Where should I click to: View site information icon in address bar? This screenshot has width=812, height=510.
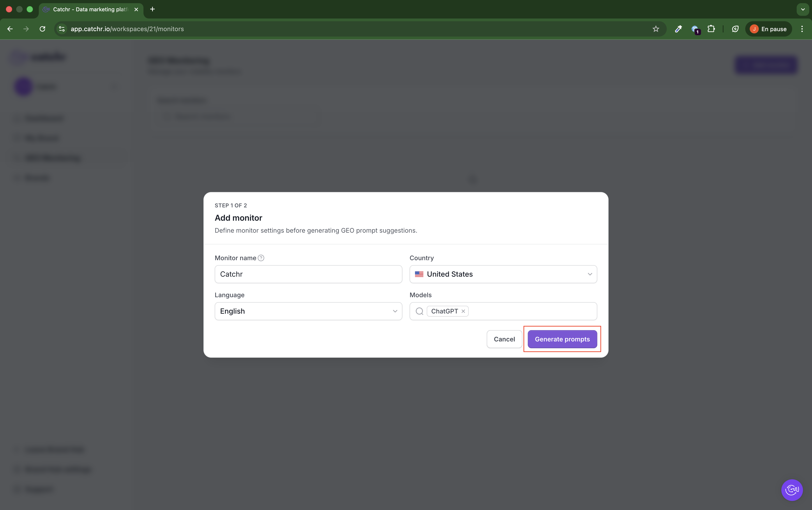pyautogui.click(x=62, y=29)
